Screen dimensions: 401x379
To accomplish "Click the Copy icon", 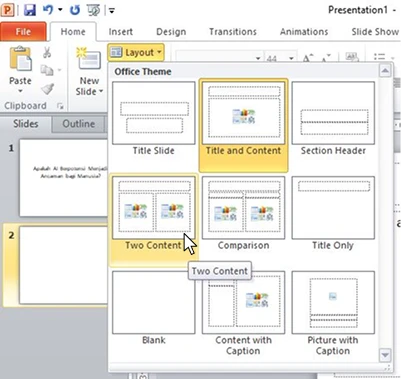I will pyautogui.click(x=47, y=70).
